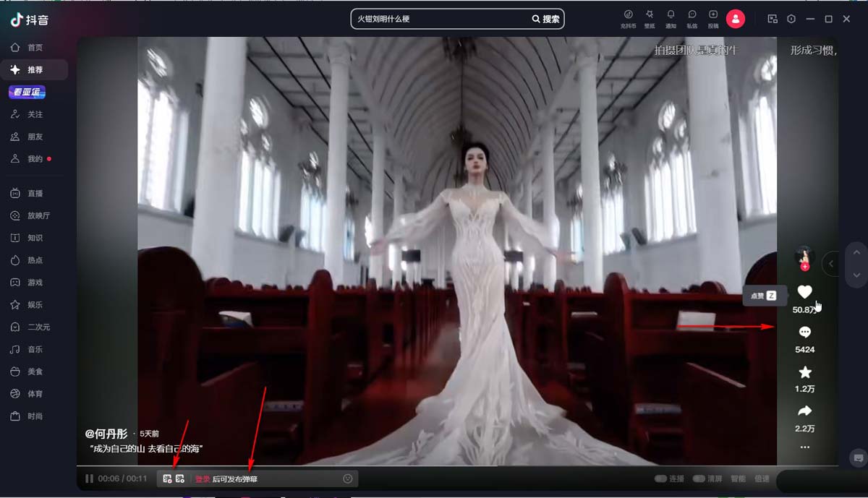The image size is (868, 498).
Task: Toggle the 清屏 clear screen switch
Action: [699, 478]
